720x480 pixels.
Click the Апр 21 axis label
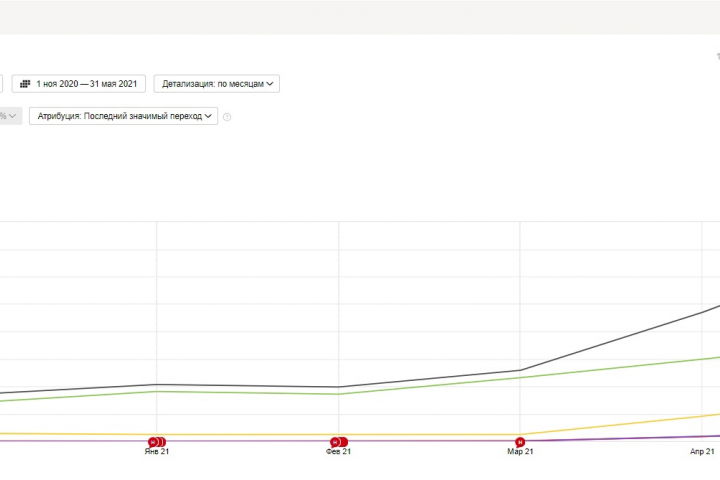[x=702, y=452]
